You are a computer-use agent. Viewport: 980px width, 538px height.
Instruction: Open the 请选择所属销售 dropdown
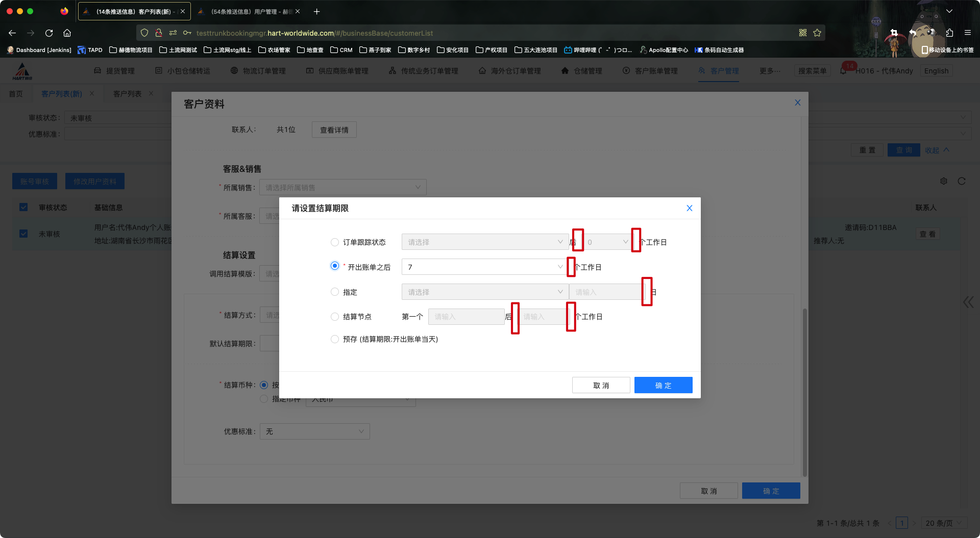[343, 187]
